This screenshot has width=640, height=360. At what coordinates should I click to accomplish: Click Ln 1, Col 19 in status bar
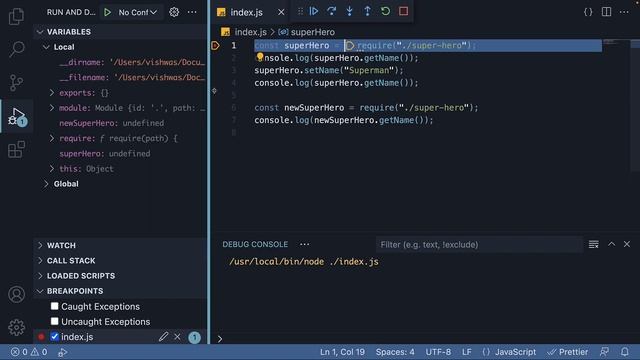(342, 352)
